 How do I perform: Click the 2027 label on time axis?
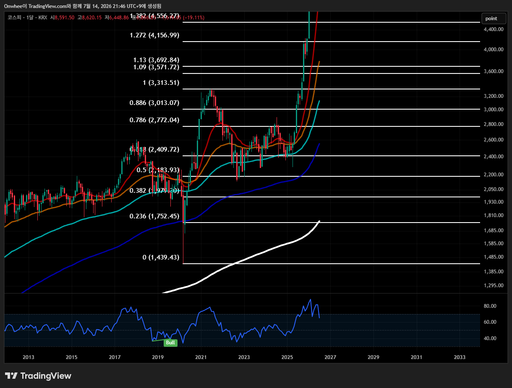(x=330, y=357)
